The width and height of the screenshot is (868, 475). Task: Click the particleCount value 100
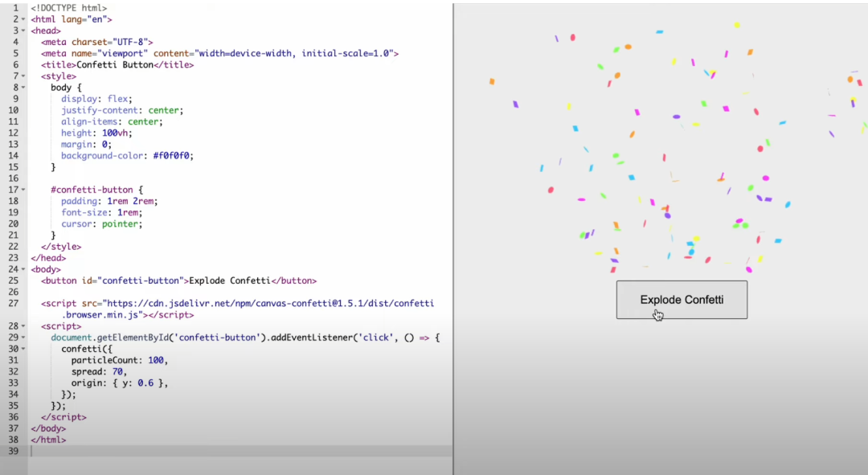[x=157, y=361]
